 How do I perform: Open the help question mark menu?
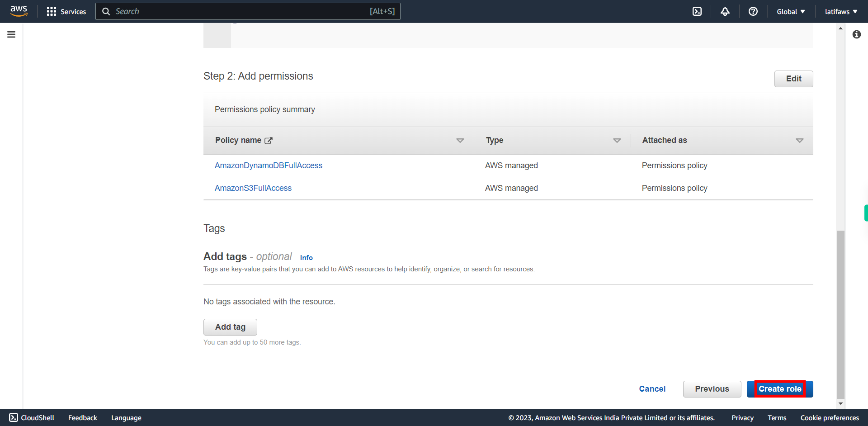pos(753,11)
